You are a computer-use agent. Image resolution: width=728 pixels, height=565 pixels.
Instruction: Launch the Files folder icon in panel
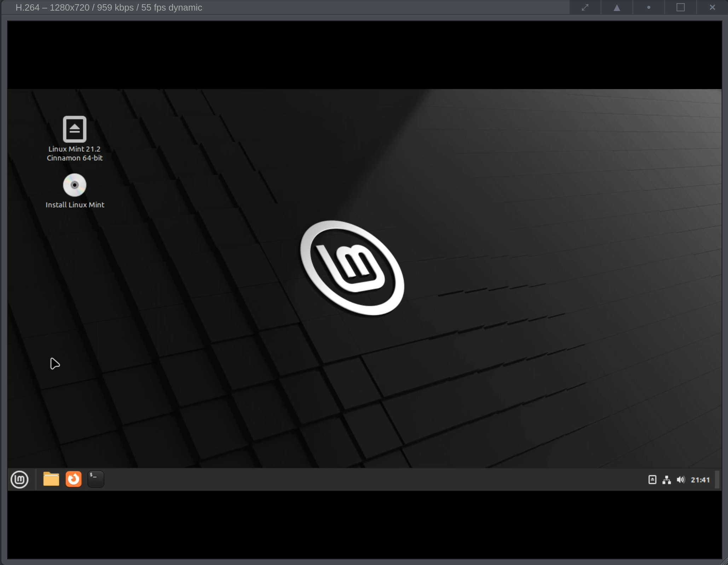51,479
